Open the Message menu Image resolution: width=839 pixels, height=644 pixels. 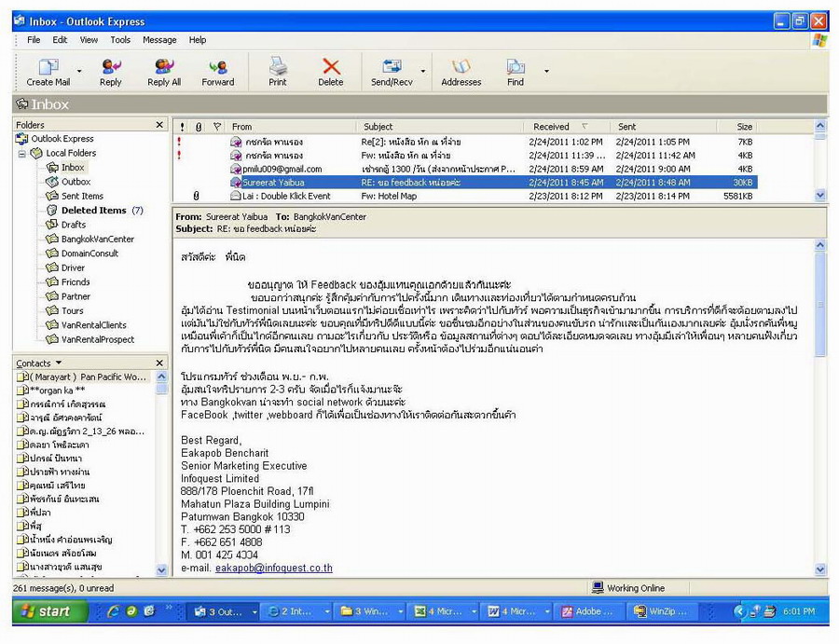[x=159, y=39]
